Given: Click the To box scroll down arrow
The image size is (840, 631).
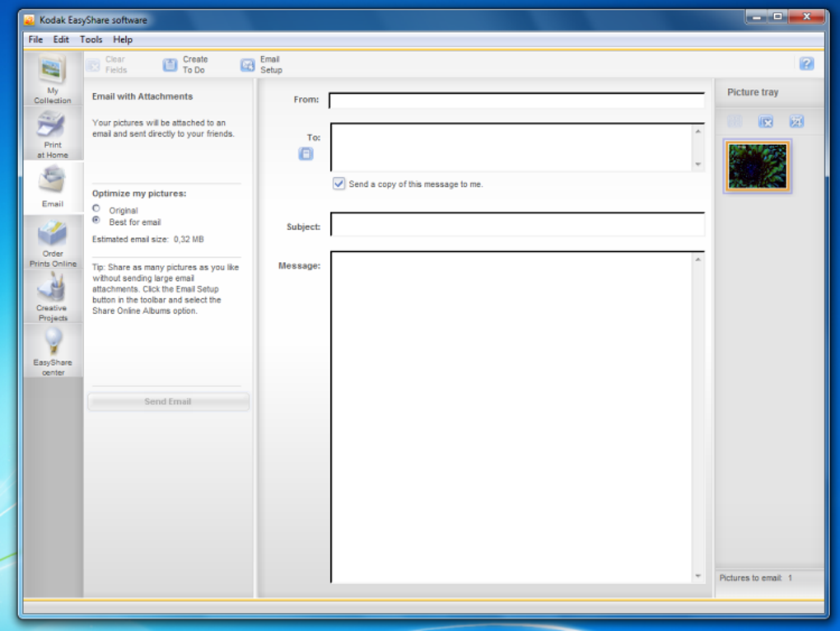Looking at the screenshot, I should pyautogui.click(x=698, y=165).
